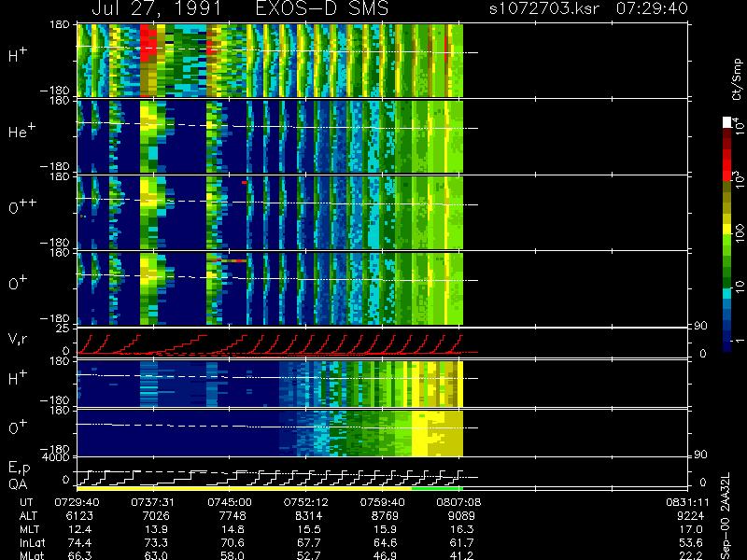Click ALT value 6123
Image resolution: width=747 pixels, height=560 pixels.
[79, 516]
